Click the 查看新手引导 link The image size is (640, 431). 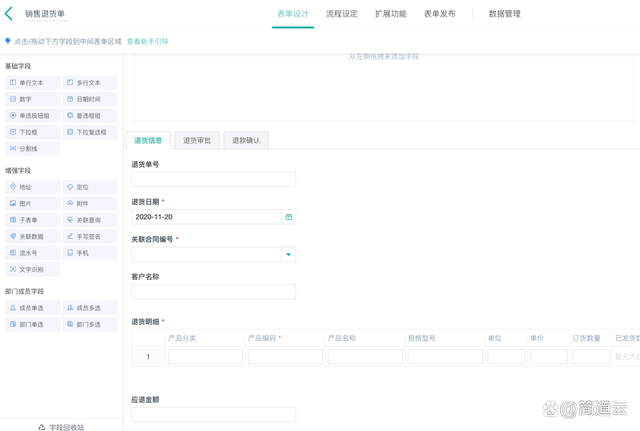click(x=147, y=42)
